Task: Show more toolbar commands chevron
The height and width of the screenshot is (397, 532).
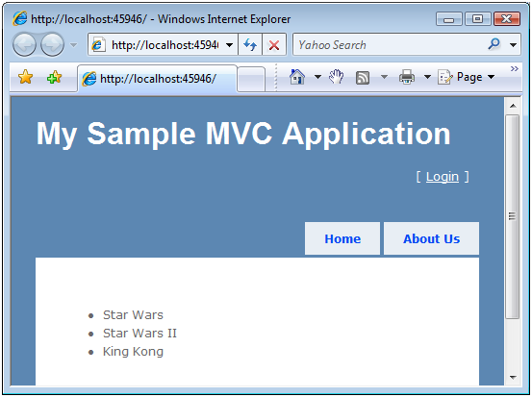Action: pyautogui.click(x=515, y=69)
